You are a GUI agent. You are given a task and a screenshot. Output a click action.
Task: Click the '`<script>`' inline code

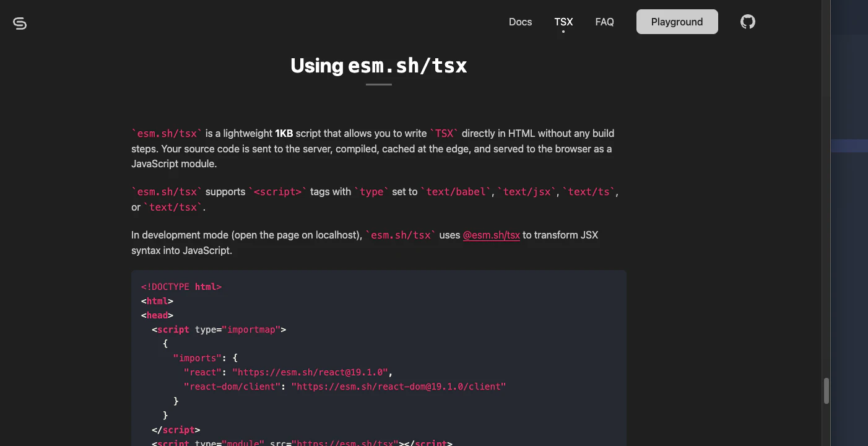tap(278, 192)
